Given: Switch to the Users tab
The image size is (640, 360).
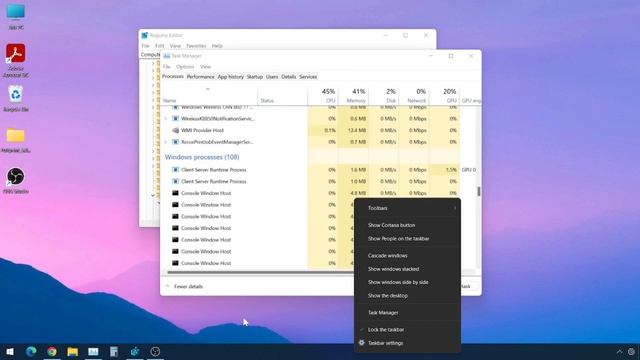Looking at the screenshot, I should [x=272, y=77].
